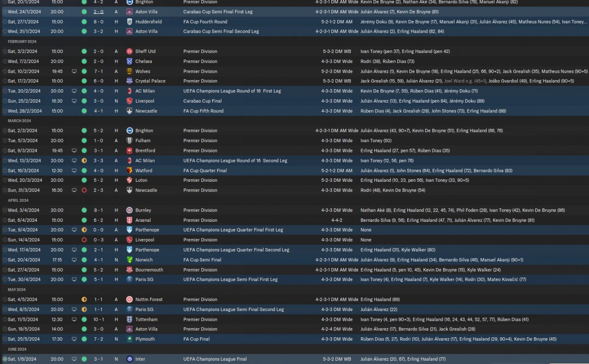Click 'UEFA Champions League Final' competition text
This screenshot has width=589, height=364.
click(215, 359)
